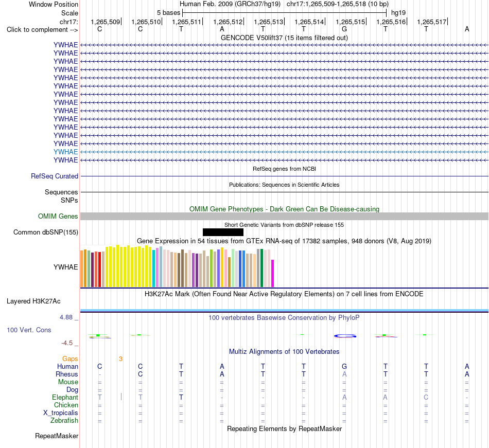This screenshot has width=489, height=448.
Task: Click the orange Gaps label
Action: click(x=70, y=359)
